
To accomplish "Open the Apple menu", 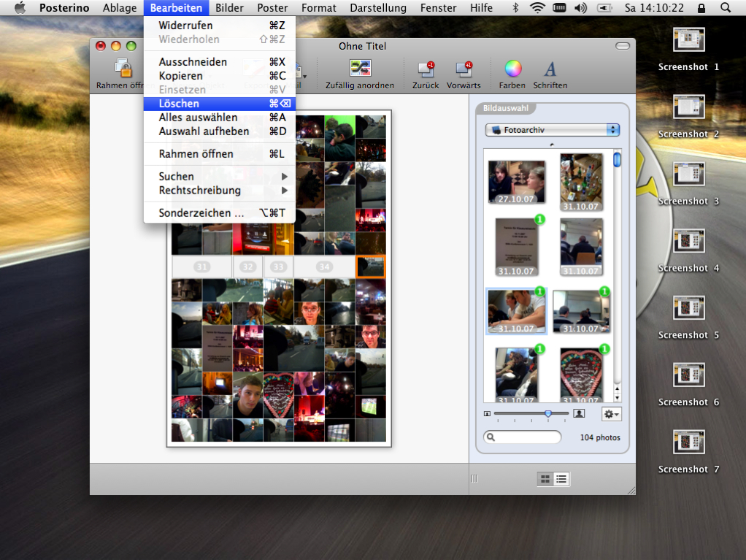I will (x=20, y=7).
